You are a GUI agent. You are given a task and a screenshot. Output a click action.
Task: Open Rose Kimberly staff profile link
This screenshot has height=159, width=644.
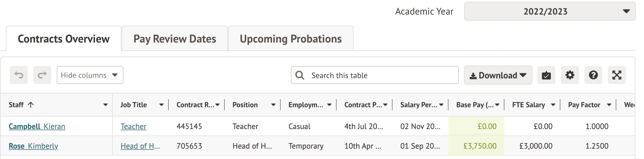pyautogui.click(x=33, y=146)
